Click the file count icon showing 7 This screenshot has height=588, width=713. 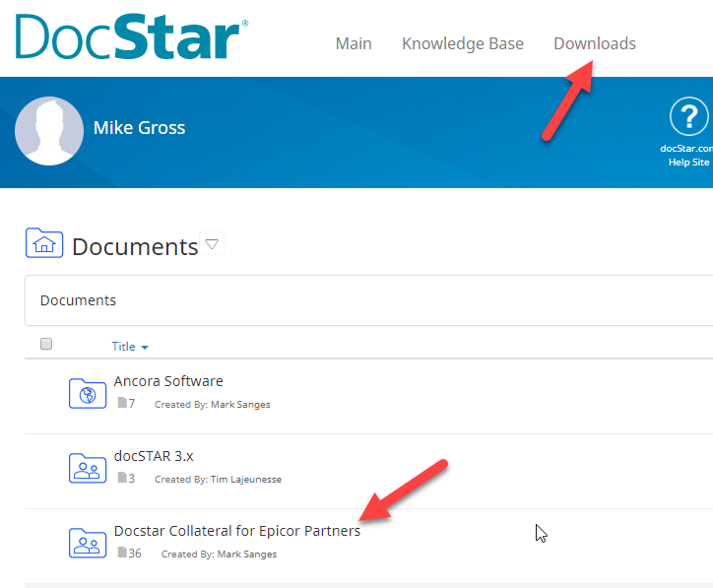point(122,403)
